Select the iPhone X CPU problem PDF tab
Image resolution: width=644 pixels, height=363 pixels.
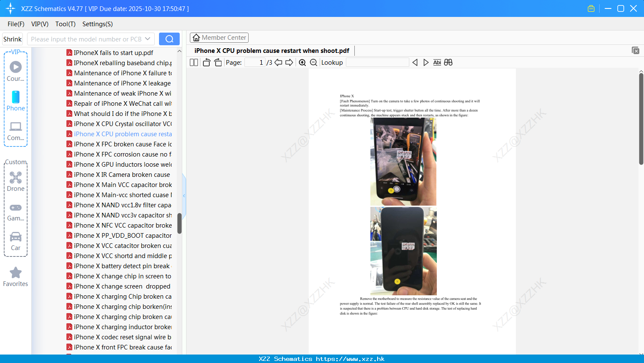pyautogui.click(x=272, y=51)
